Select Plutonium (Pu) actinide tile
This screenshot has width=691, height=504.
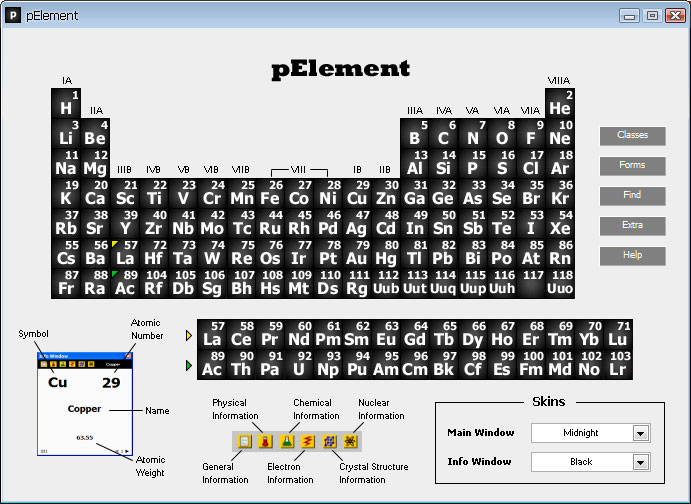coord(357,364)
